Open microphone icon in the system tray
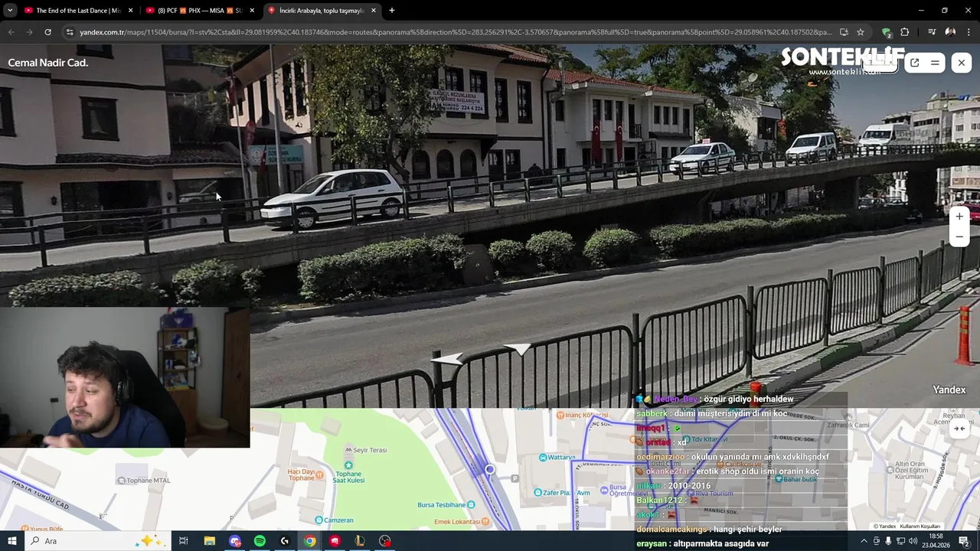Viewport: 980px width, 551px height. [x=888, y=541]
